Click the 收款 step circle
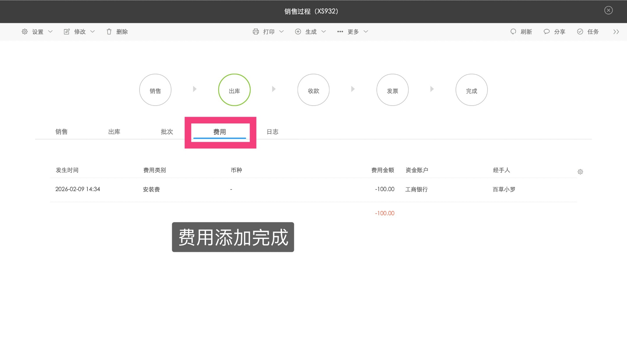This screenshot has width=627, height=364. pyautogui.click(x=313, y=90)
